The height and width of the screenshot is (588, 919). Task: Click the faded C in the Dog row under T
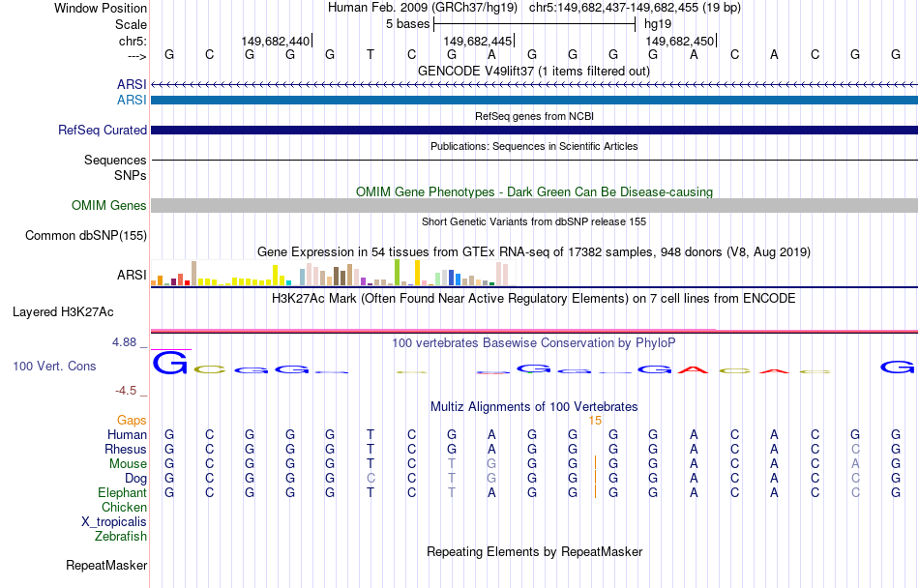[371, 479]
